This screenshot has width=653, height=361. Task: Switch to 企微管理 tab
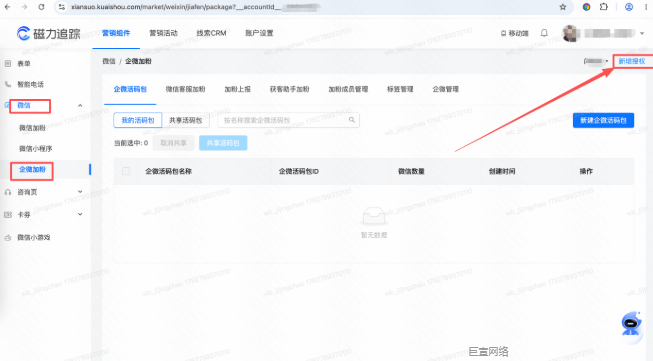pos(445,89)
